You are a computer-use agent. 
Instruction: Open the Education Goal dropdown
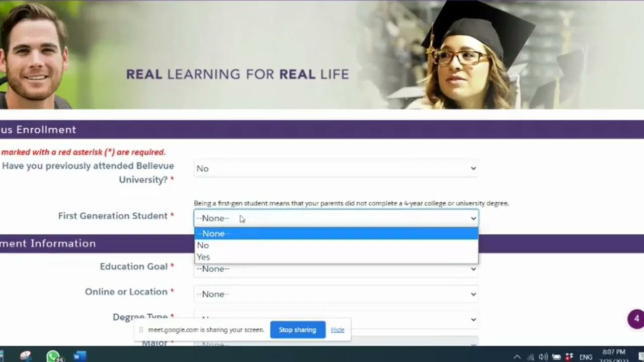point(336,269)
